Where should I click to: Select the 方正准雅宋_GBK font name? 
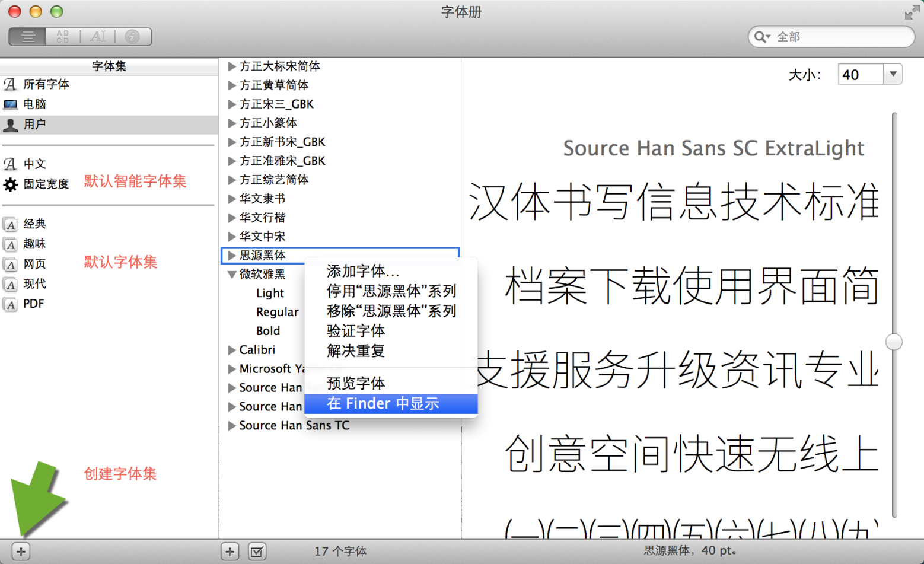click(x=282, y=161)
